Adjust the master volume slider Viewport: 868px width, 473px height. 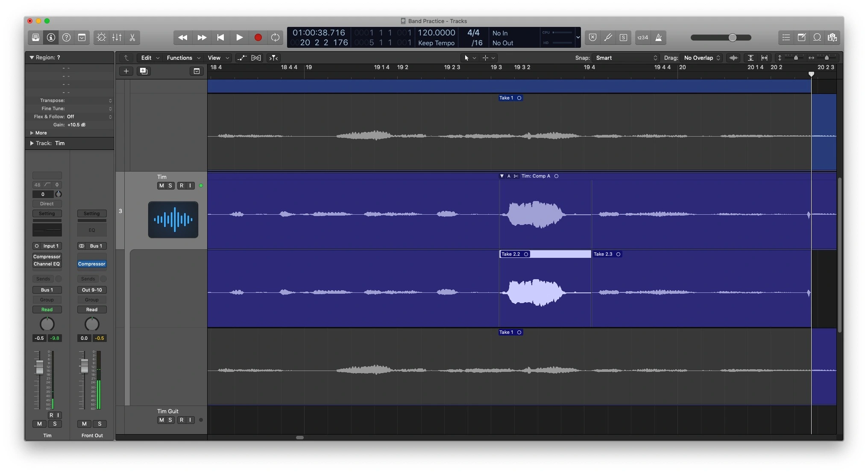tap(732, 38)
